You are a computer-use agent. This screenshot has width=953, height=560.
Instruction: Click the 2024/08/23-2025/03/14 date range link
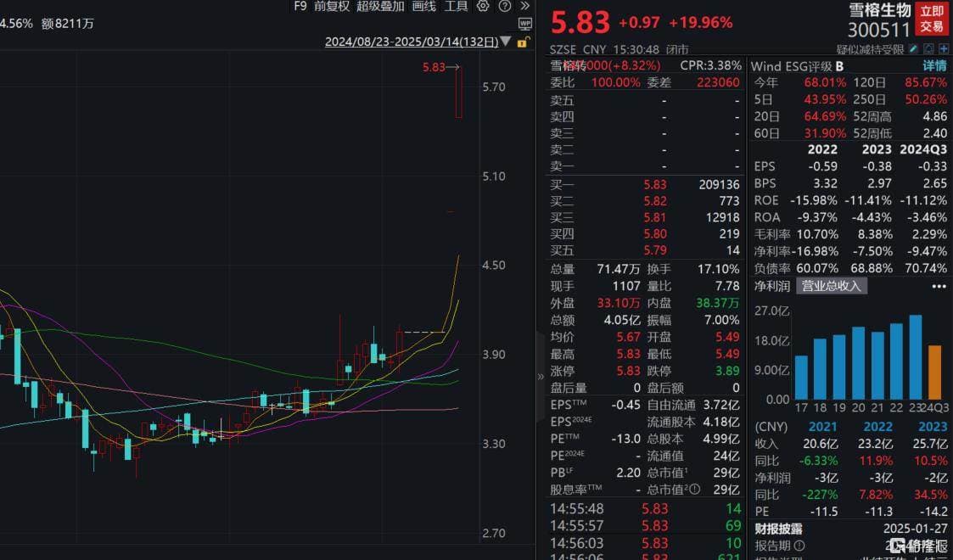(412, 42)
